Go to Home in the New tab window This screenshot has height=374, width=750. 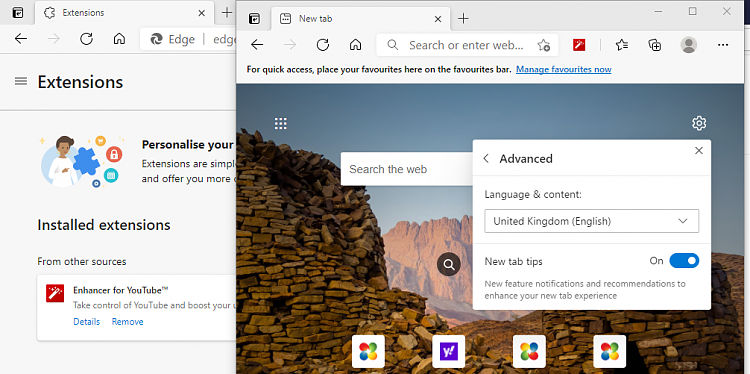355,45
